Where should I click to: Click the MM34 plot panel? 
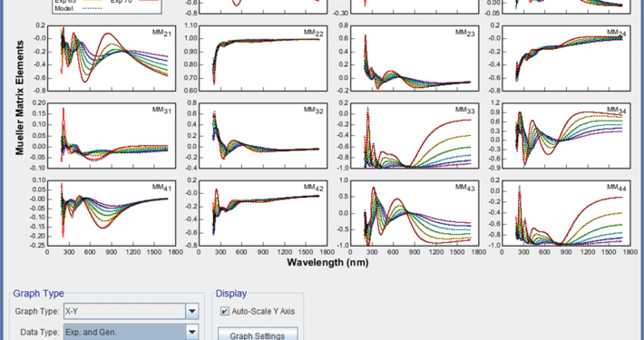566,135
